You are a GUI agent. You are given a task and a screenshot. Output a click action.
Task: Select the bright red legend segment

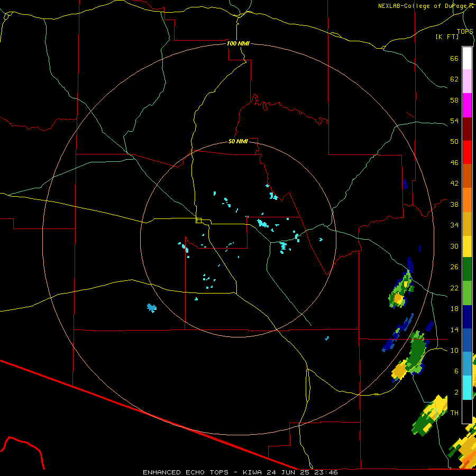[467, 152]
